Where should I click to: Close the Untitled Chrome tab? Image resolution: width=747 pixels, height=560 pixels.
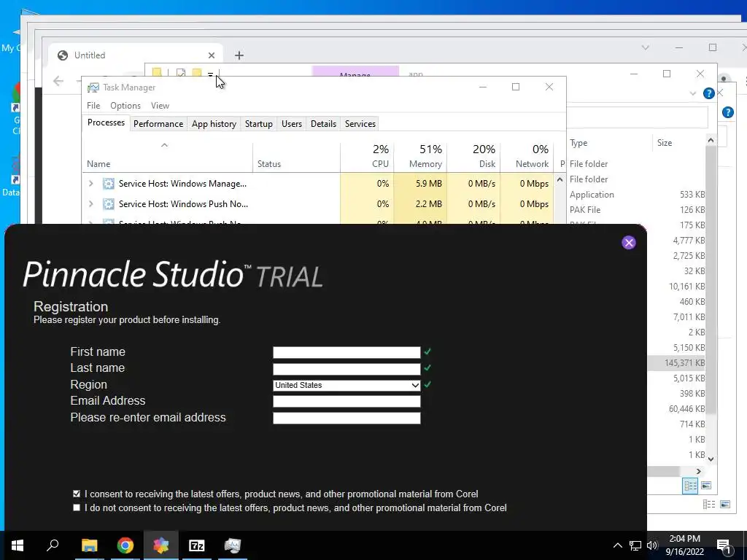tap(212, 55)
